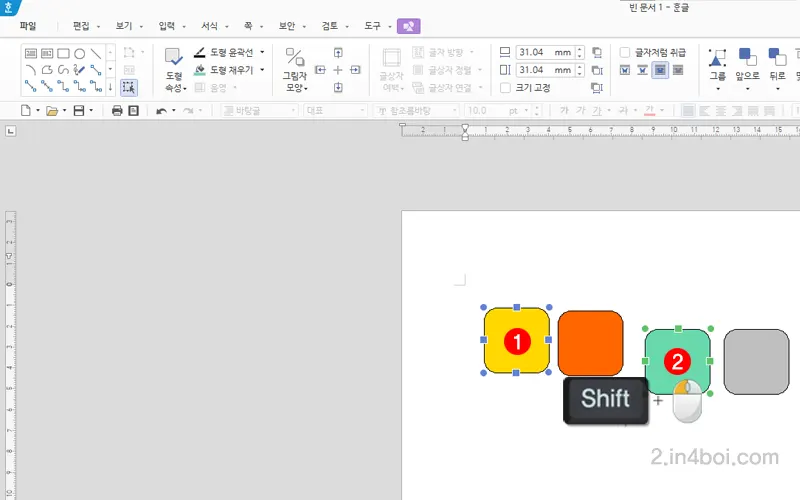Click the new document icon
800x500 pixels.
[x=26, y=110]
